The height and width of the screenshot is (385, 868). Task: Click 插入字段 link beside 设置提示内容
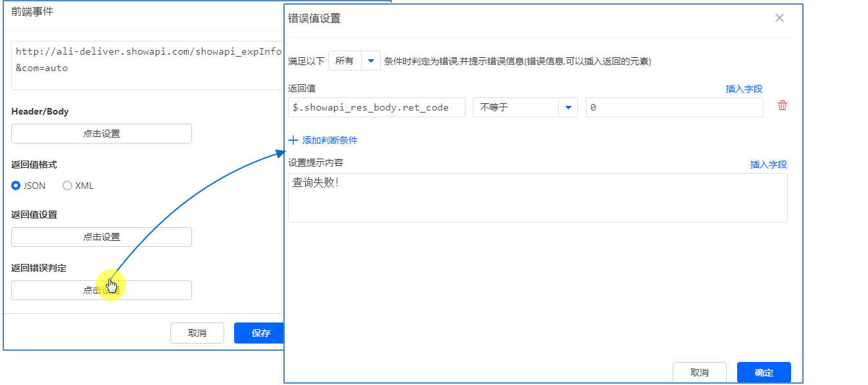768,165
